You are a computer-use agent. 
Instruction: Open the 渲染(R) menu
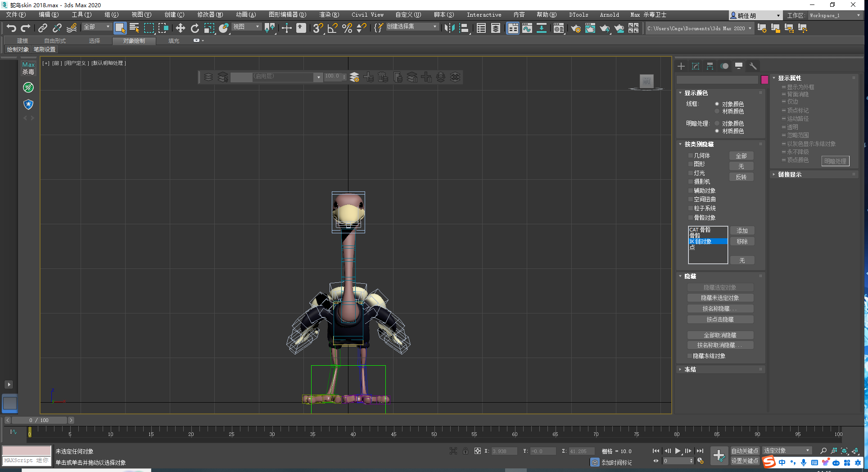coord(329,15)
